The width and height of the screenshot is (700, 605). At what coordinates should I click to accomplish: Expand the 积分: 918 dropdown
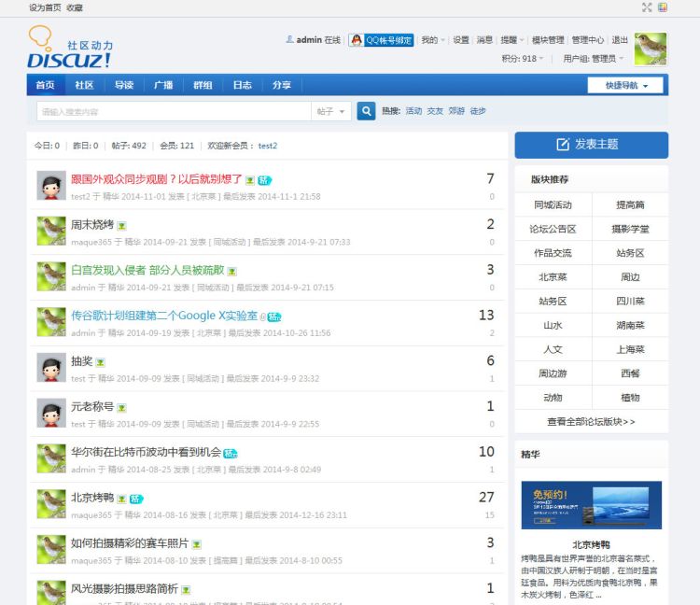[523, 59]
